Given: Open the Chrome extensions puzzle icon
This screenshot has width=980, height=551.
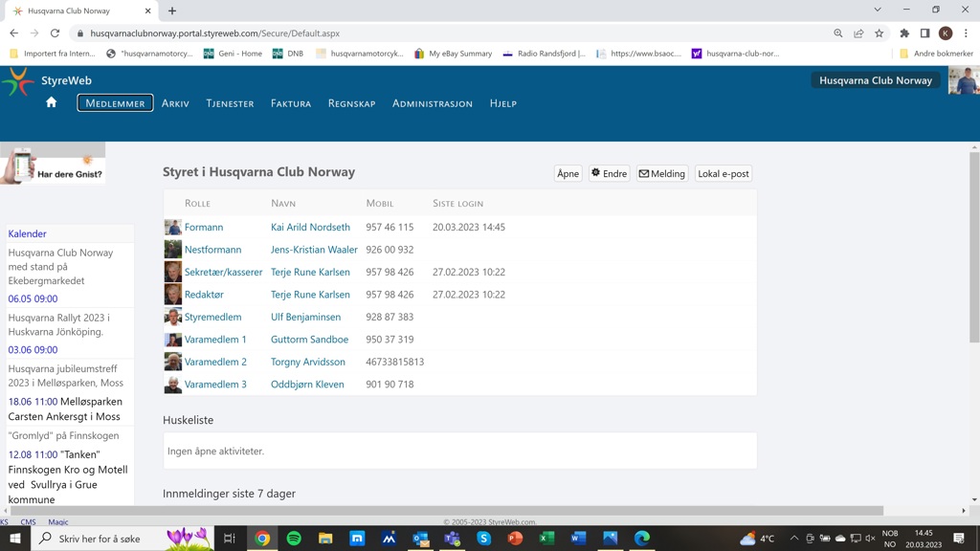Looking at the screenshot, I should [x=904, y=33].
